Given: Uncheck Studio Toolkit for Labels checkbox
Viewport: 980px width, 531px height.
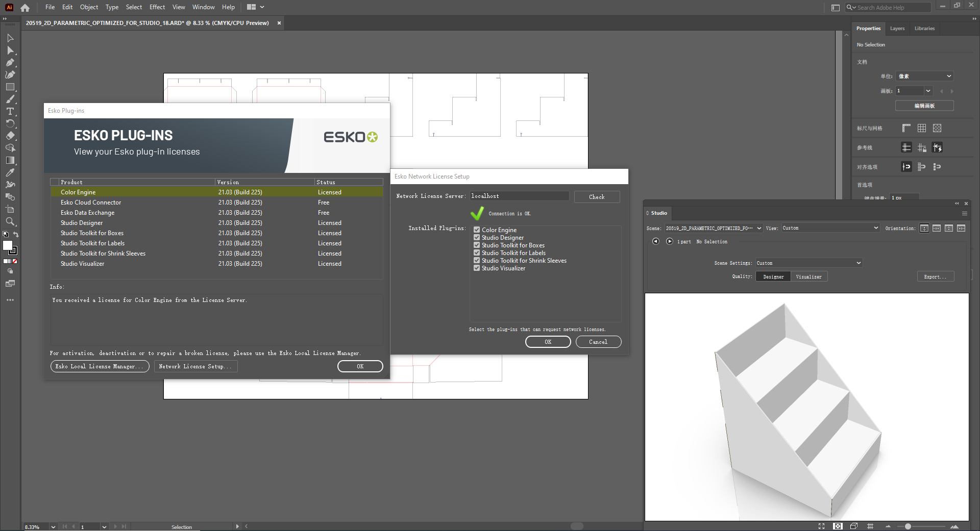Looking at the screenshot, I should coord(477,252).
